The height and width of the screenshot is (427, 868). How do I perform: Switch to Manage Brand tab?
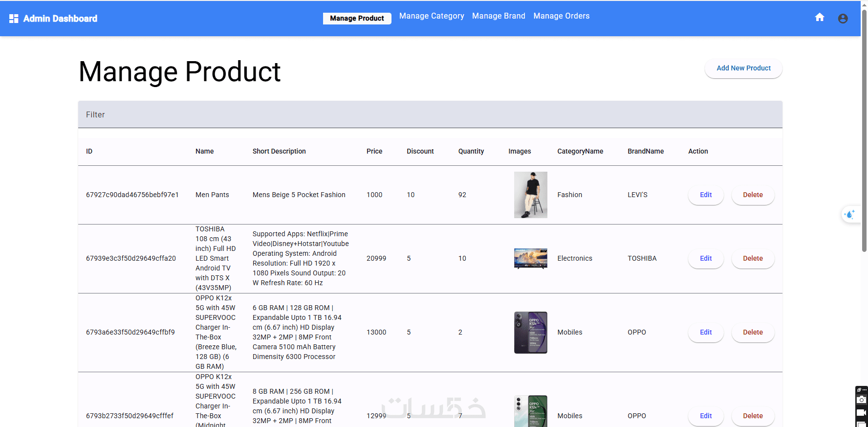[499, 16]
